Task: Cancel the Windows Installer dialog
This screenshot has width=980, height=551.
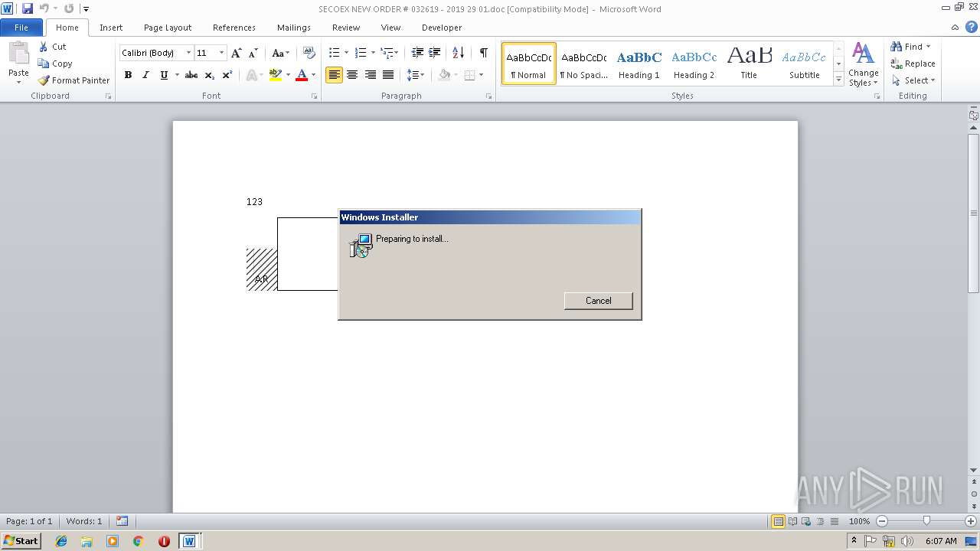Action: click(598, 301)
